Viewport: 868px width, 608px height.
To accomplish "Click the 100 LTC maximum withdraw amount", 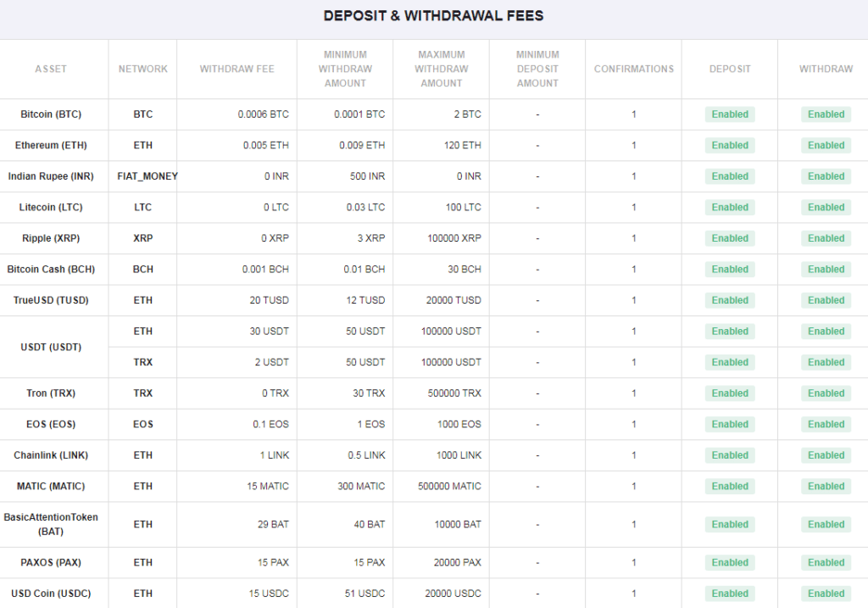I will point(464,207).
